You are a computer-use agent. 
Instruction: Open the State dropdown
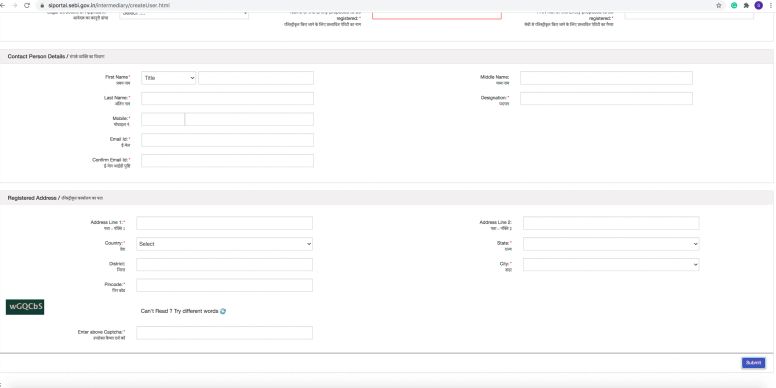[x=611, y=244]
